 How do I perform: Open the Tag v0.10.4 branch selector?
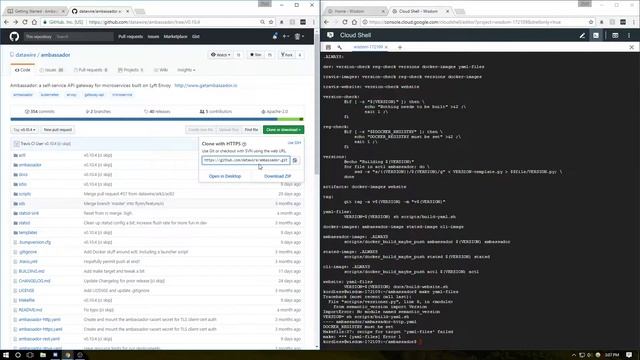pyautogui.click(x=24, y=130)
